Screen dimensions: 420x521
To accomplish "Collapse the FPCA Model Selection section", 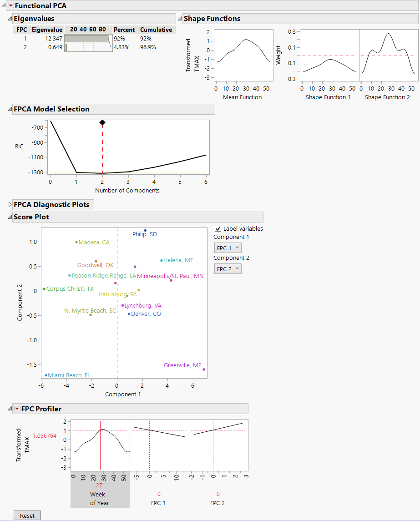I will tap(9, 109).
